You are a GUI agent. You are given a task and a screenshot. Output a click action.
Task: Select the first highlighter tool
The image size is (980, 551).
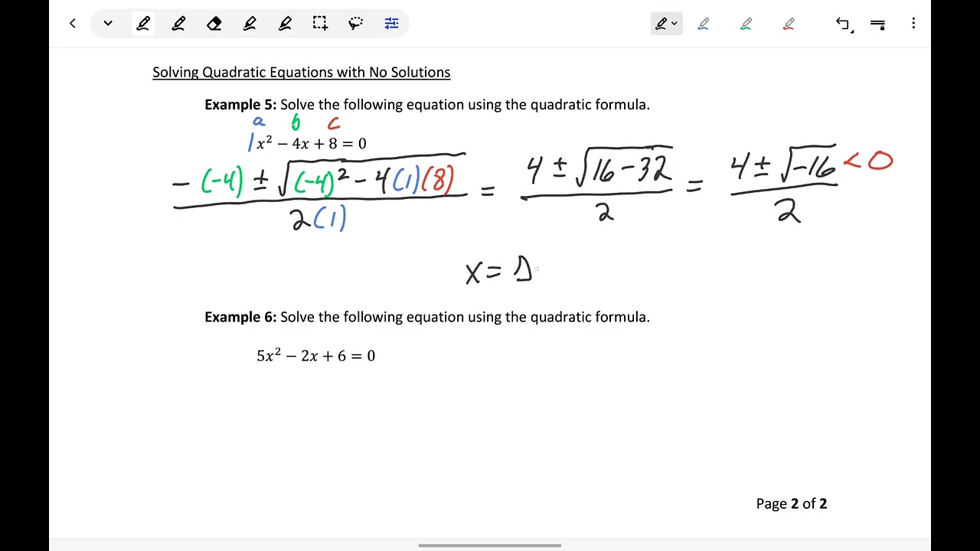(250, 24)
